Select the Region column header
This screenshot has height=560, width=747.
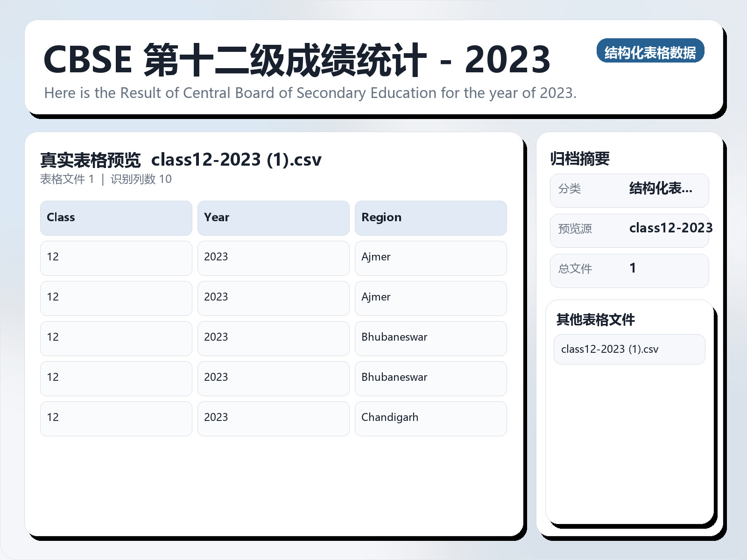pos(430,217)
